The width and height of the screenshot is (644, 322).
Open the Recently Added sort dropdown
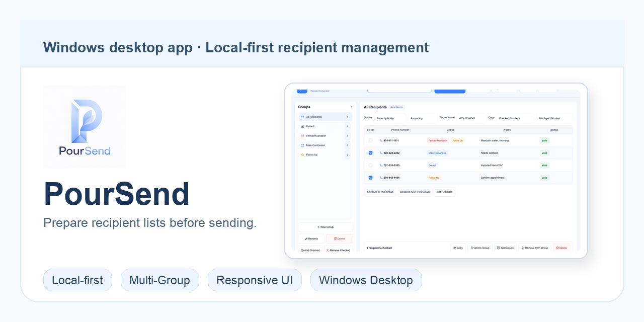point(390,118)
